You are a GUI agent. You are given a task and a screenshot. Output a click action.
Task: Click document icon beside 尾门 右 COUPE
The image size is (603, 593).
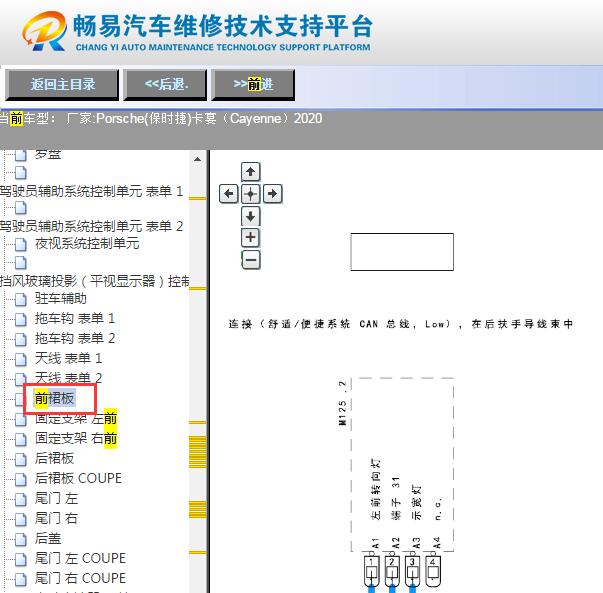[20, 579]
